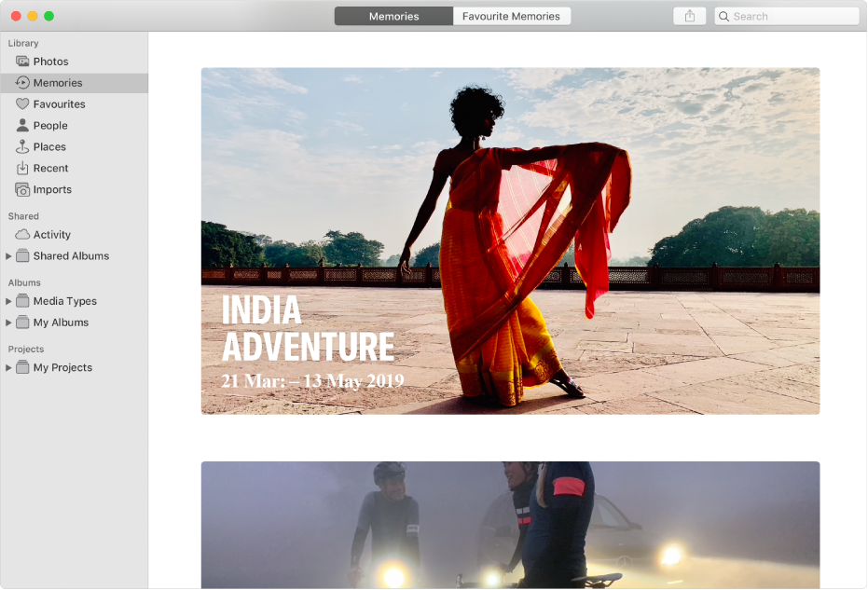Screen dimensions: 868x590
Task: Select the Imports camera icon
Action: point(22,190)
